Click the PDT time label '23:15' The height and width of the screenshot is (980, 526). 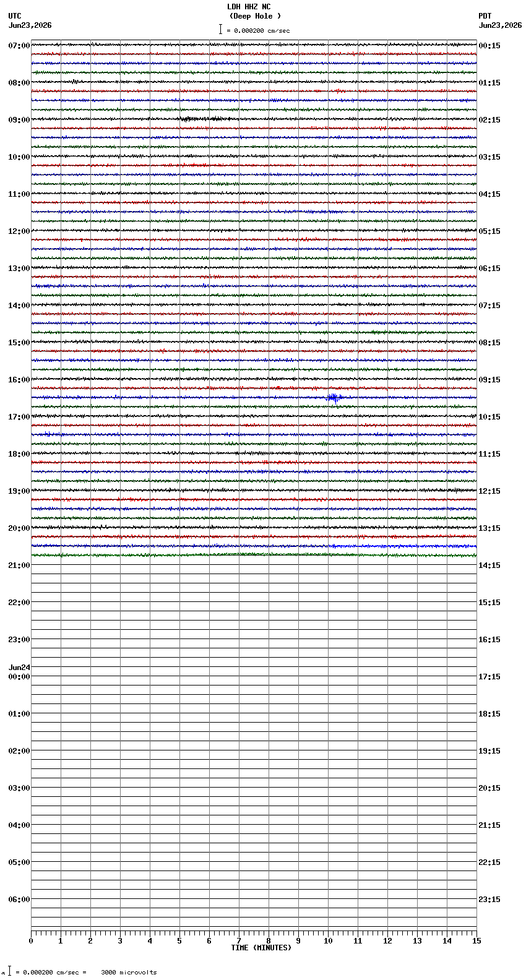pos(489,900)
